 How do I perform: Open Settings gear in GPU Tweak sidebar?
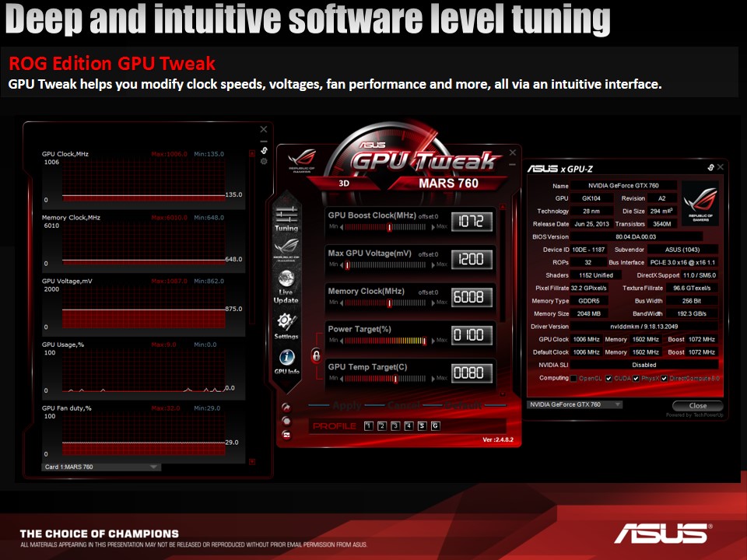coord(286,326)
